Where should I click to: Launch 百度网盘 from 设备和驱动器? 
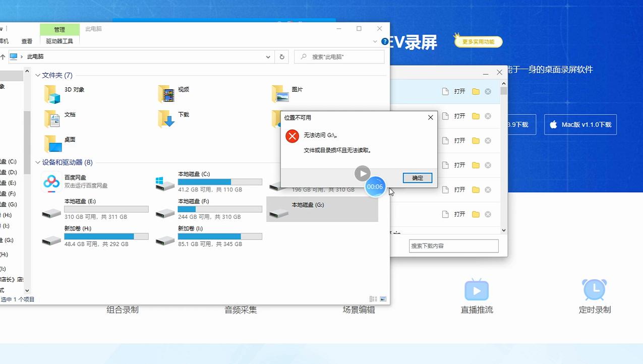(x=51, y=182)
